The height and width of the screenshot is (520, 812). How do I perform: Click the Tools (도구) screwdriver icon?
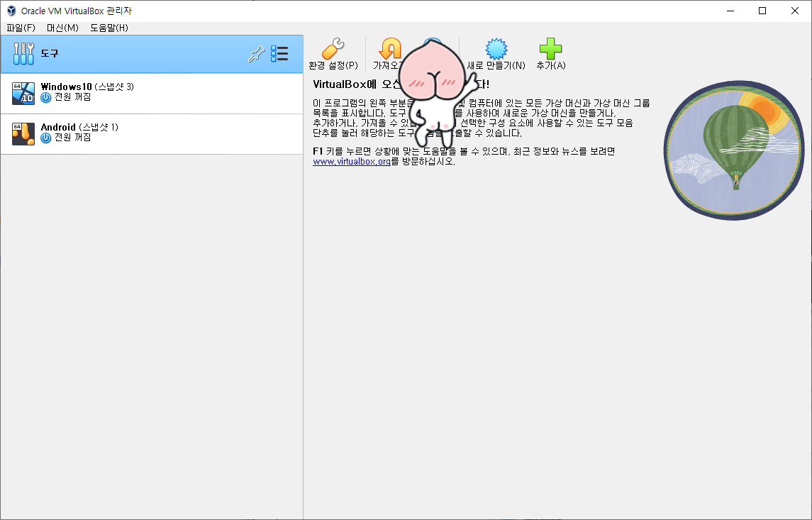point(23,53)
